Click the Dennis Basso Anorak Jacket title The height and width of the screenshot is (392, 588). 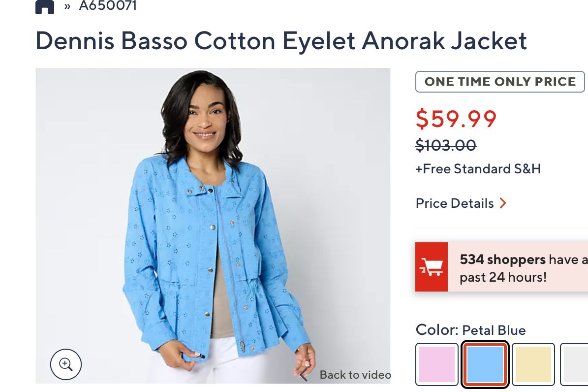click(281, 41)
